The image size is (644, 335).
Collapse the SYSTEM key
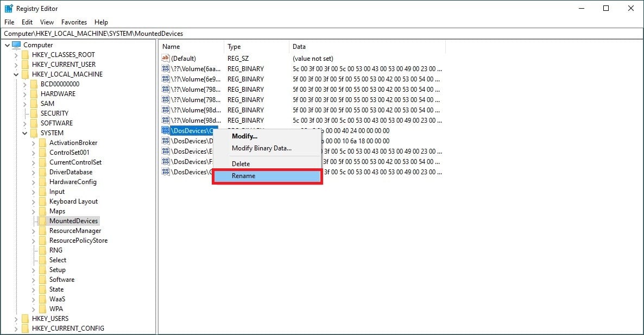click(x=24, y=133)
